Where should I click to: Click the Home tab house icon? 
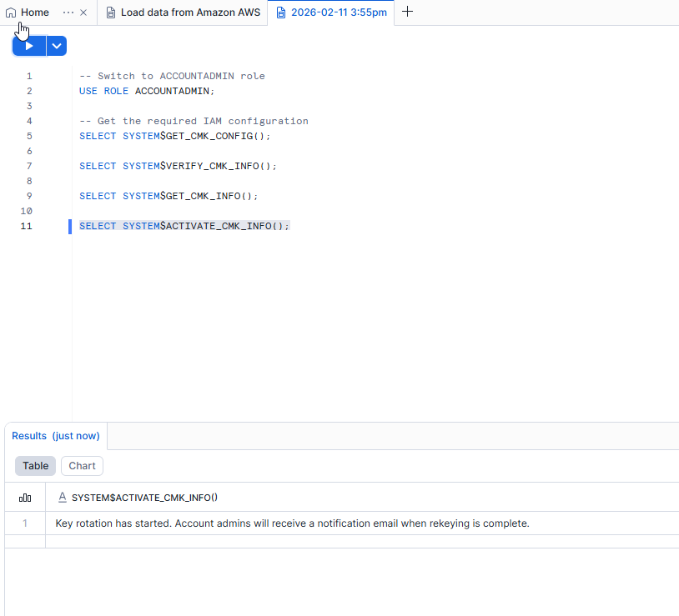point(11,13)
